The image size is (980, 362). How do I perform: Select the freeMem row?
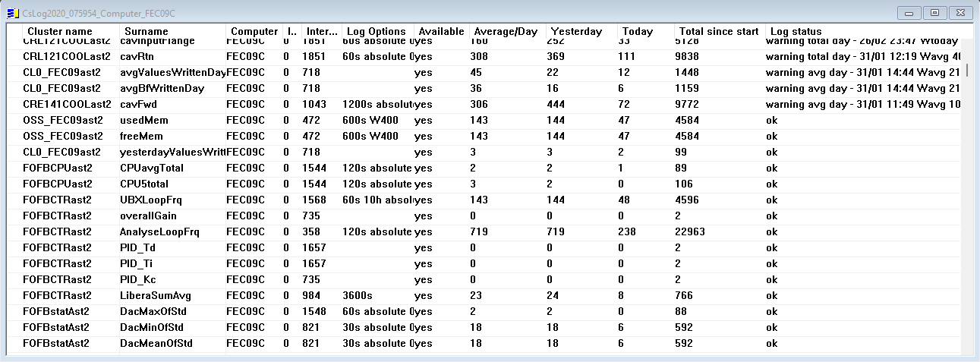pos(143,136)
